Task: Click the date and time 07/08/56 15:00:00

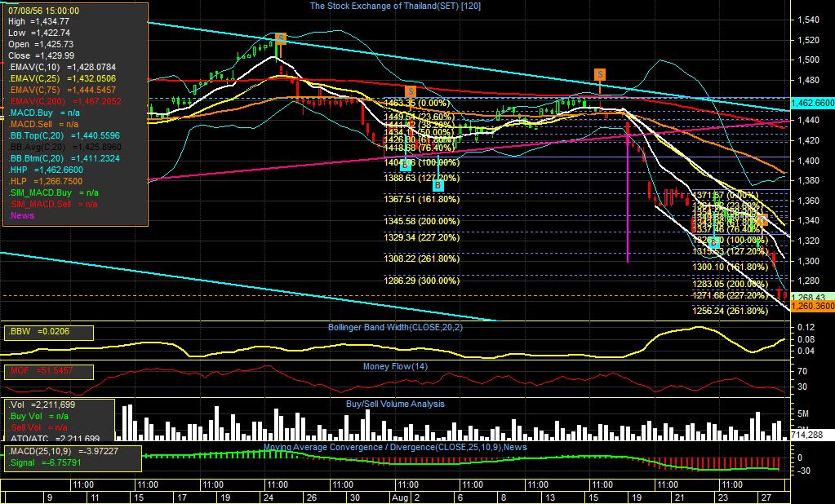Action: tap(43, 11)
